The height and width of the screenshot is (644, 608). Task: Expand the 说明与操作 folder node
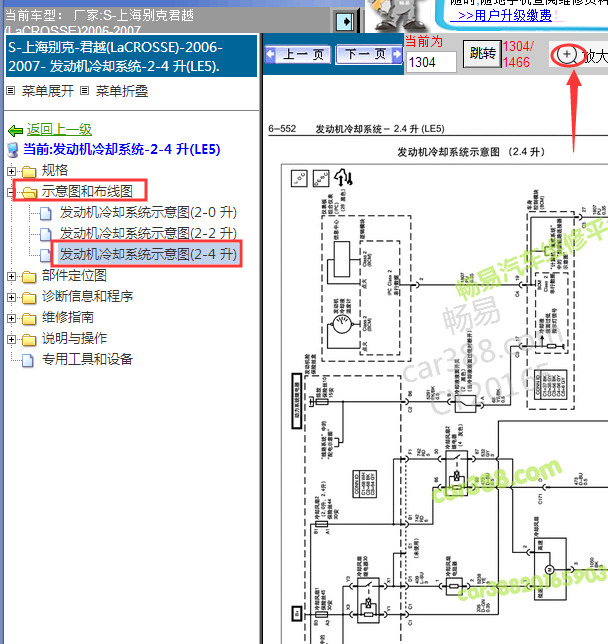pyautogui.click(x=12, y=339)
